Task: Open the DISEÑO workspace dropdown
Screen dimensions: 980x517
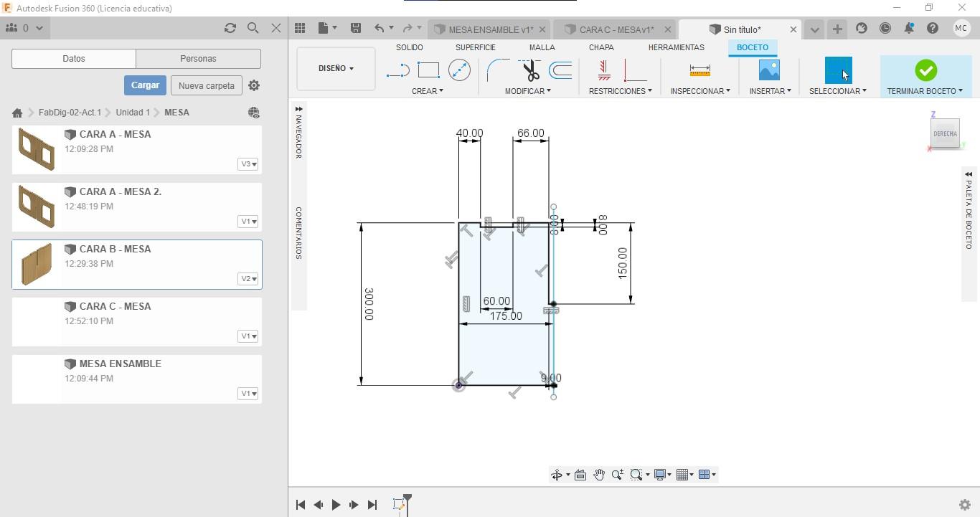Action: tap(336, 68)
